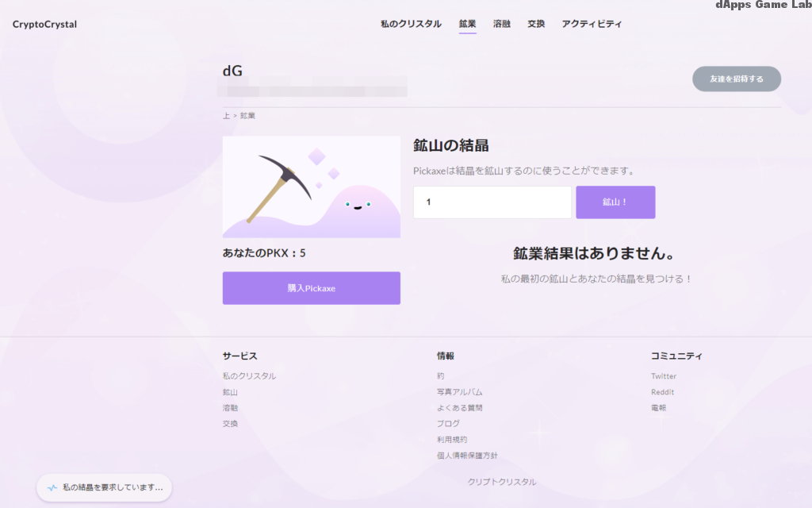812x508 pixels.
Task: Open the Reddit community page
Action: coord(661,391)
